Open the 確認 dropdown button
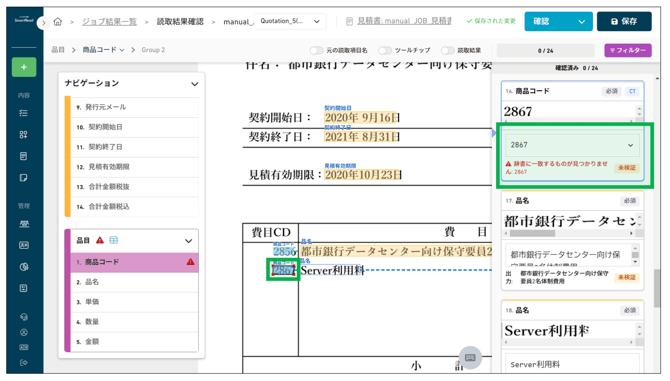The image size is (670, 381). click(558, 21)
